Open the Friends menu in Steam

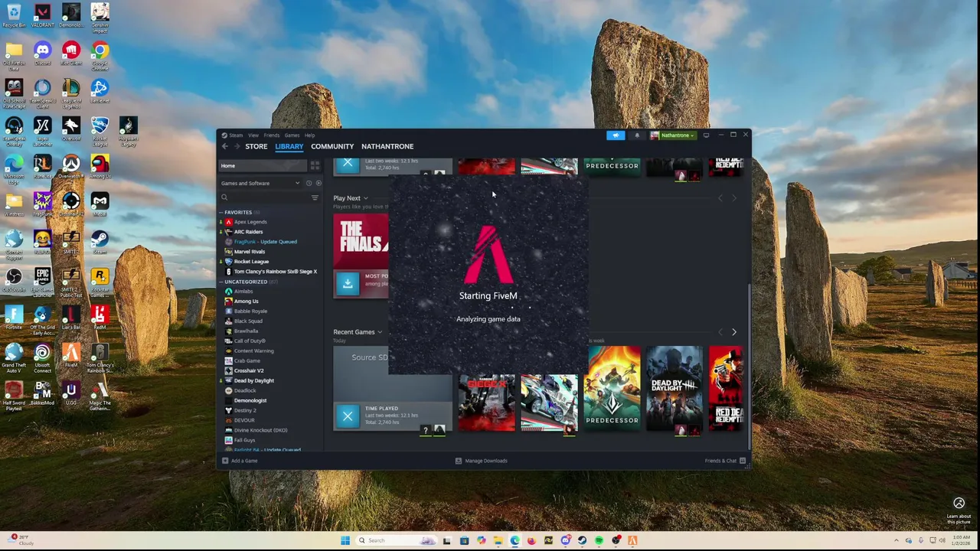(x=272, y=135)
